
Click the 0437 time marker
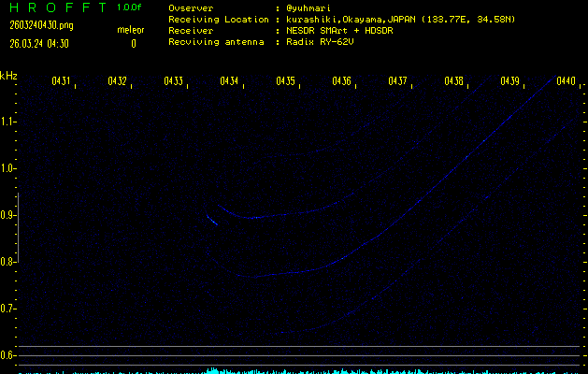(x=398, y=81)
